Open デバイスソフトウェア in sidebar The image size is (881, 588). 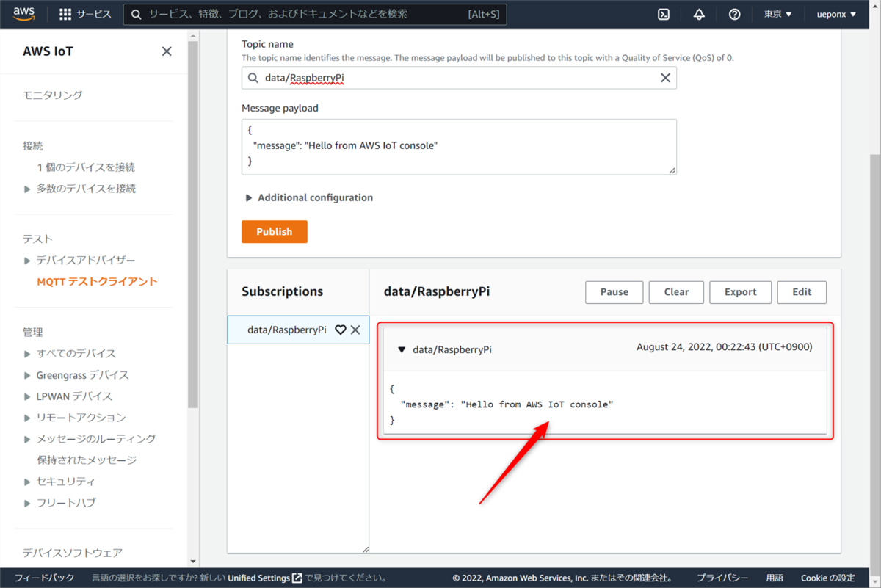click(73, 553)
